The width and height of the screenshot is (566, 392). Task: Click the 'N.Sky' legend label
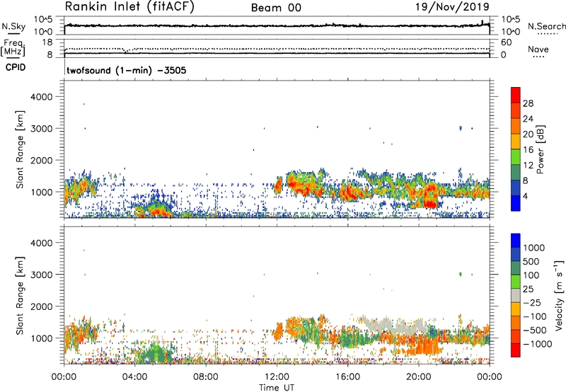click(x=13, y=26)
